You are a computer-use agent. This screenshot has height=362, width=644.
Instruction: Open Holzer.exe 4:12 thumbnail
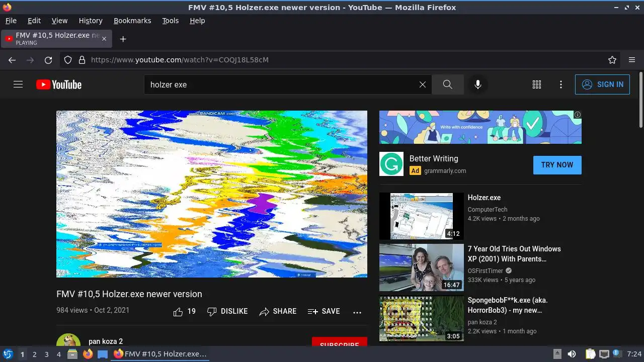(422, 216)
